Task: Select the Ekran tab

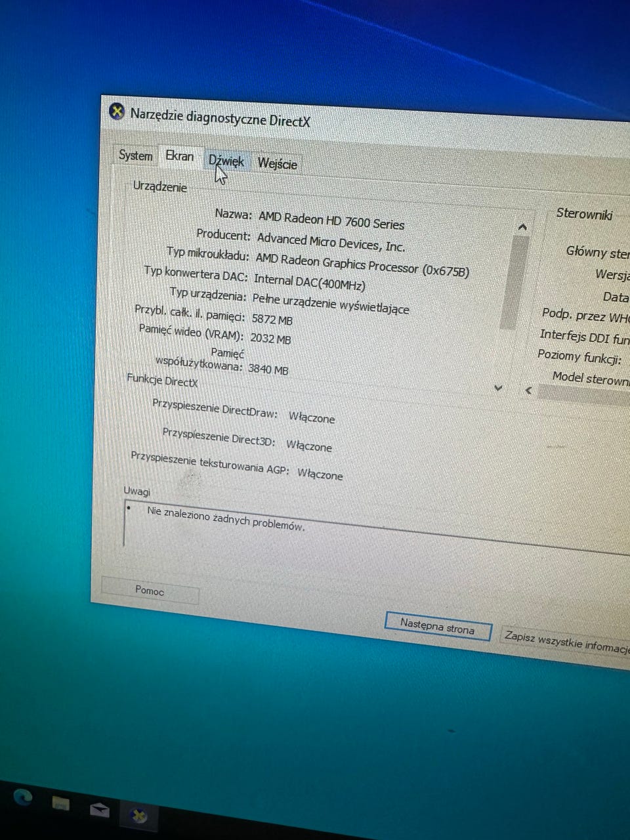Action: [x=179, y=156]
